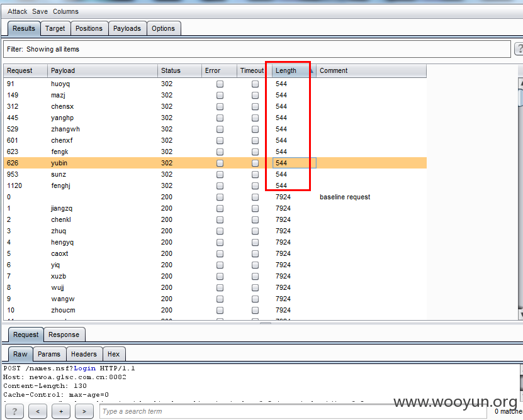Screen dimensions: 523x420
Task: Switch to the Results tab
Action: pos(24,28)
